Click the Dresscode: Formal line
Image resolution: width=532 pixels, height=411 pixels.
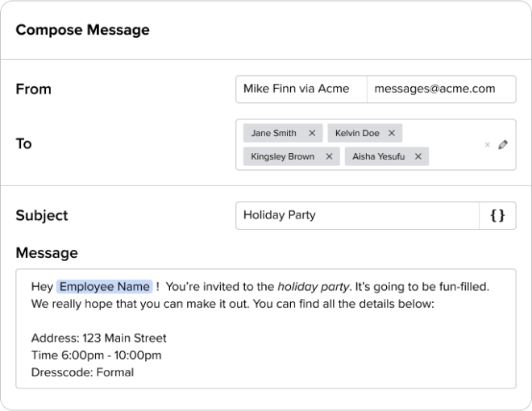tap(82, 372)
